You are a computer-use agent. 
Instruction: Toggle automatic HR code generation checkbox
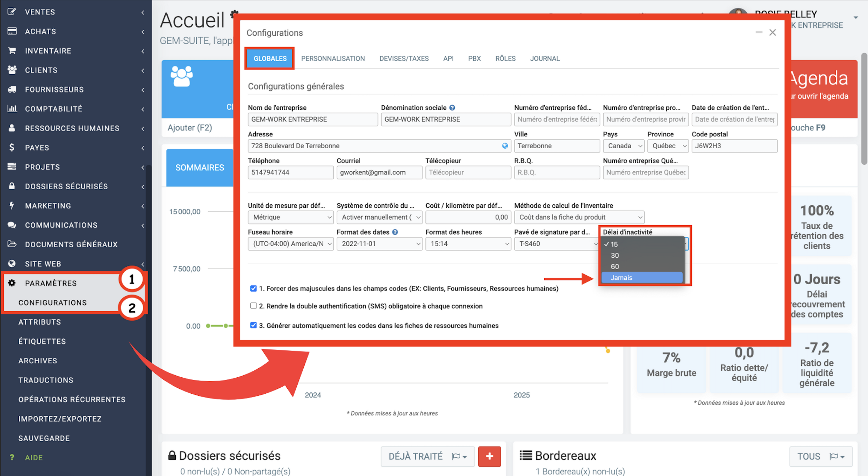[253, 325]
